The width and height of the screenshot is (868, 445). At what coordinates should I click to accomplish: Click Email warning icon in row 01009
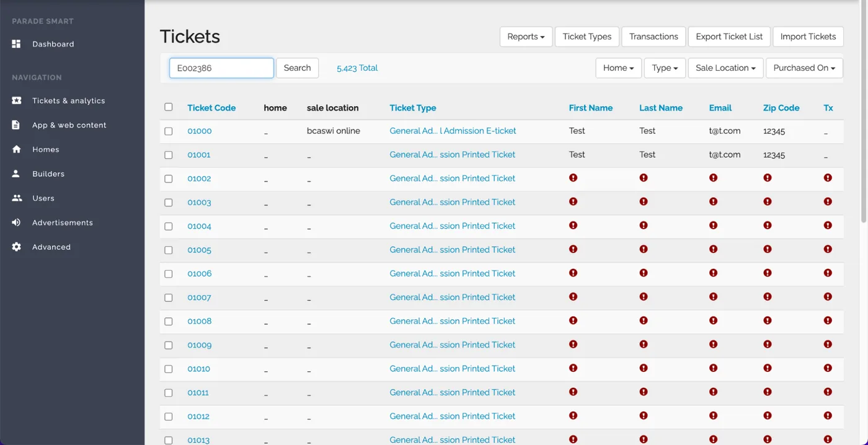coord(714,345)
